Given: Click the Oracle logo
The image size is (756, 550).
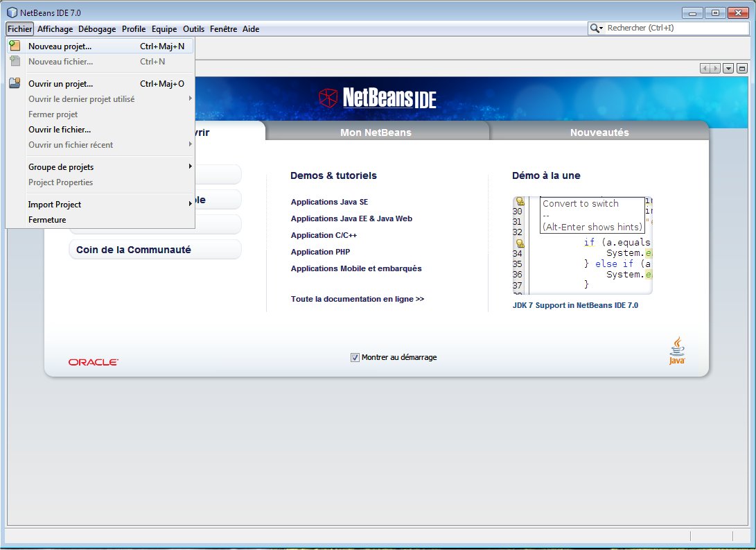Looking at the screenshot, I should (93, 362).
